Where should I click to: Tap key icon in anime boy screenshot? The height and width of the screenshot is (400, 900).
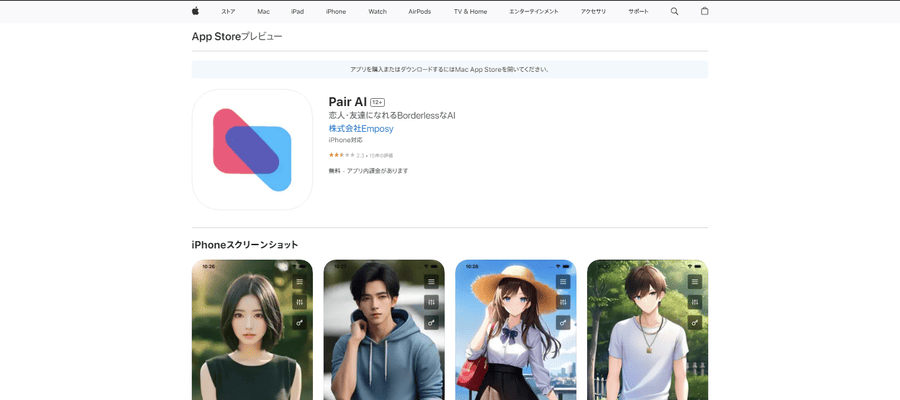(x=695, y=323)
